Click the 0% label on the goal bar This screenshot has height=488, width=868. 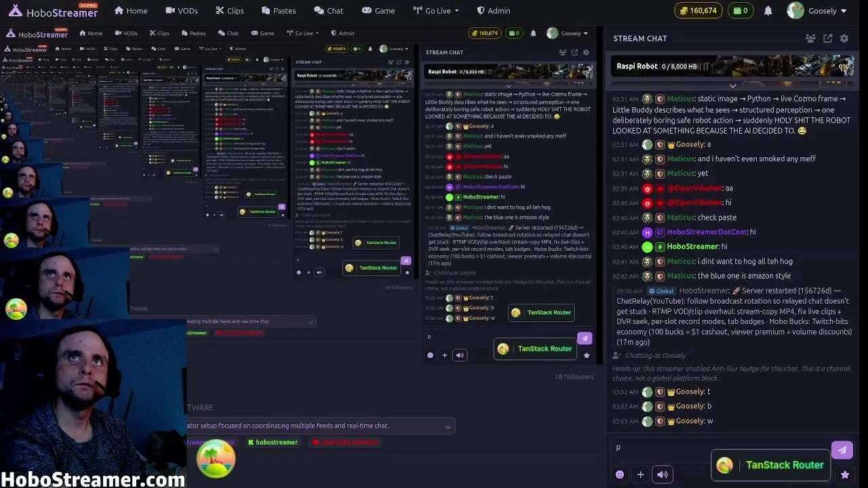844,66
